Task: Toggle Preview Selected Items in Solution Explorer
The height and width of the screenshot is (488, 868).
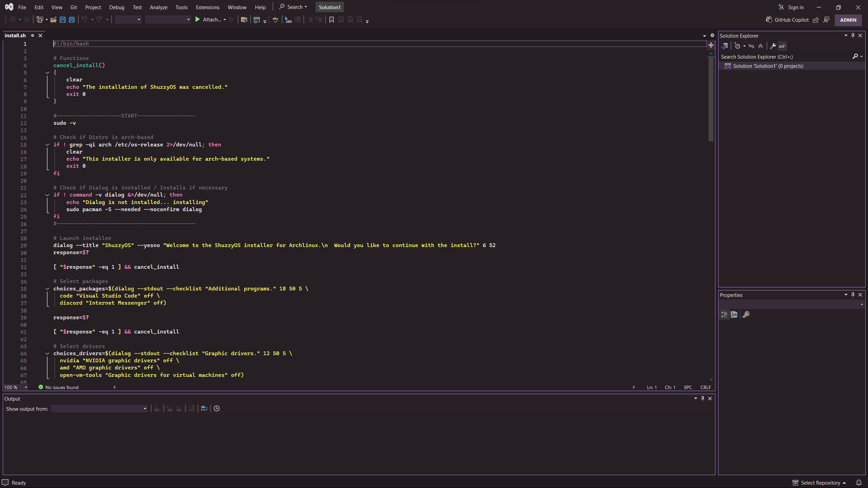Action: click(782, 46)
